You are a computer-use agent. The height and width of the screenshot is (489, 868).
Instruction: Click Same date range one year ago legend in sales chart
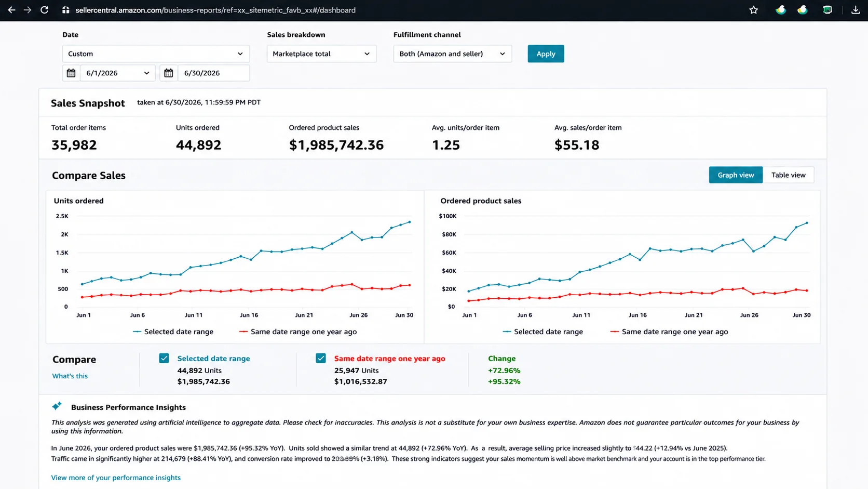point(669,332)
